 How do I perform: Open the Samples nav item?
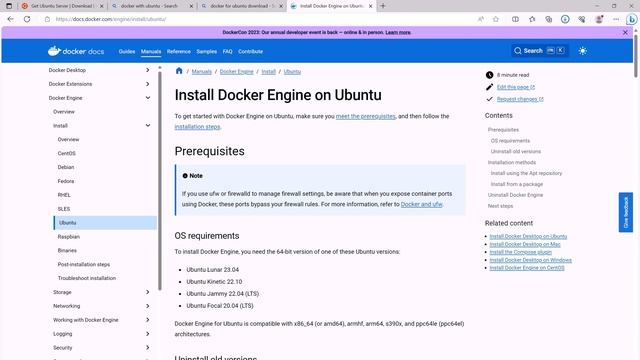coord(207,51)
